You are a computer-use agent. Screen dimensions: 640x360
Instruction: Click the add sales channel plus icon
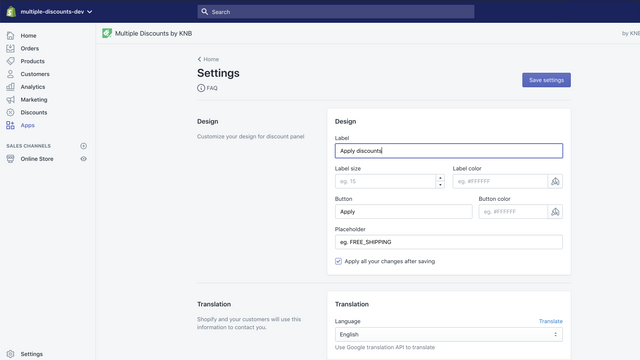tap(83, 146)
